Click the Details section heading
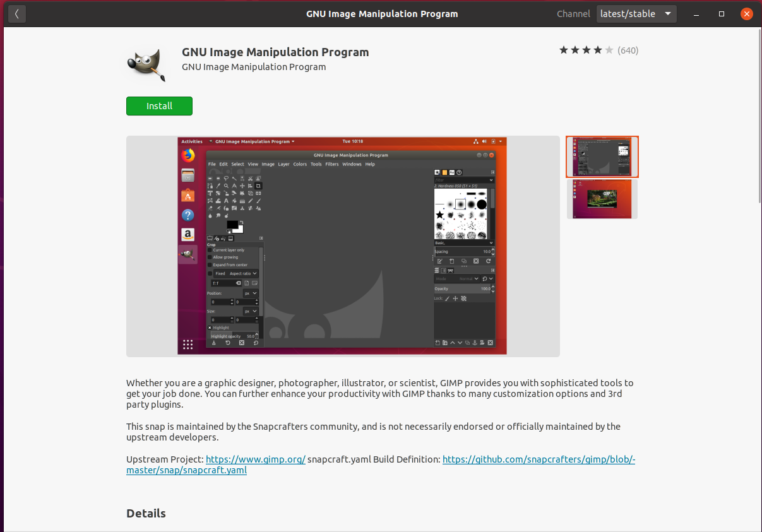The image size is (762, 532). click(x=146, y=513)
